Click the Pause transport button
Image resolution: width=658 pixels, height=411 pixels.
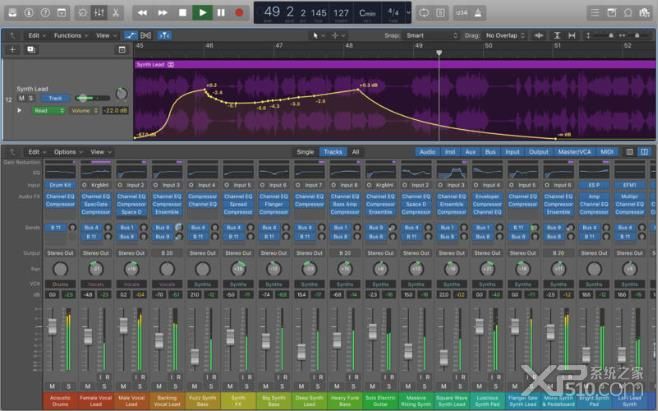tap(221, 13)
